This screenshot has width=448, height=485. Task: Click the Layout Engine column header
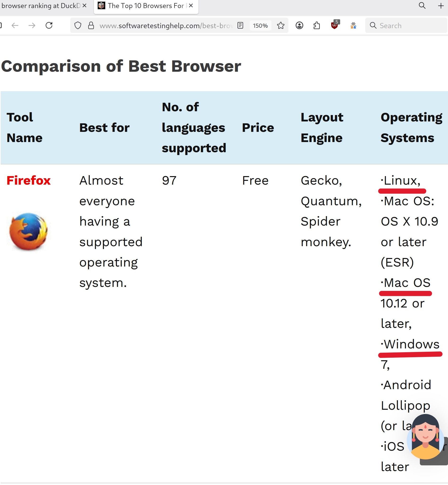[322, 128]
